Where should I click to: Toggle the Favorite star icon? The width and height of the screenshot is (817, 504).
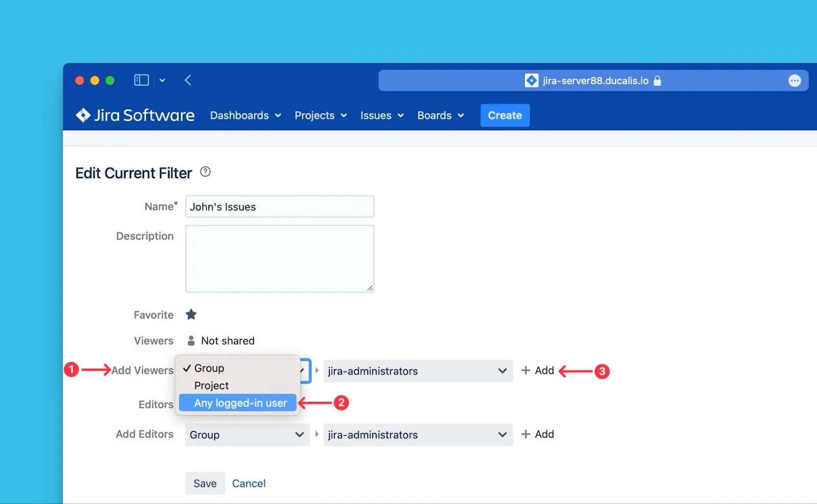tap(191, 315)
